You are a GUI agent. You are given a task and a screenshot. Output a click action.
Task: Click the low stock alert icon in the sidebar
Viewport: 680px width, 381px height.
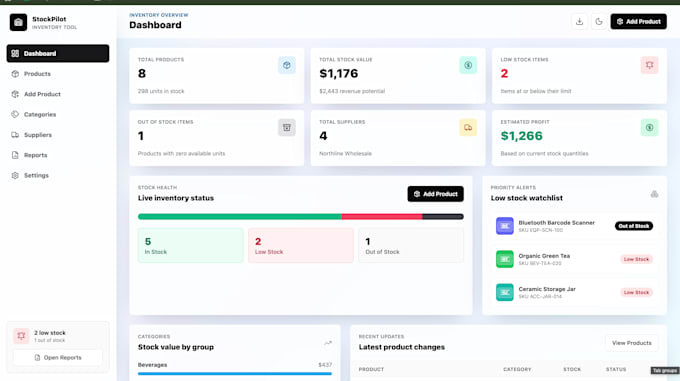(21, 336)
